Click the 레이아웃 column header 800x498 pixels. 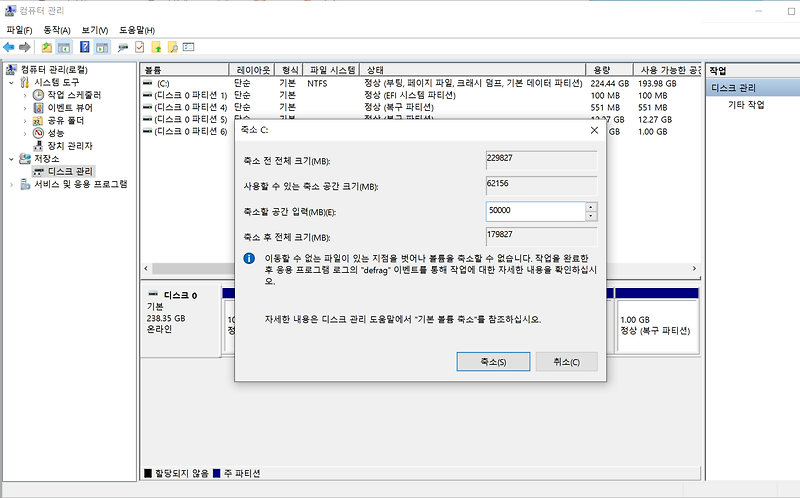252,70
